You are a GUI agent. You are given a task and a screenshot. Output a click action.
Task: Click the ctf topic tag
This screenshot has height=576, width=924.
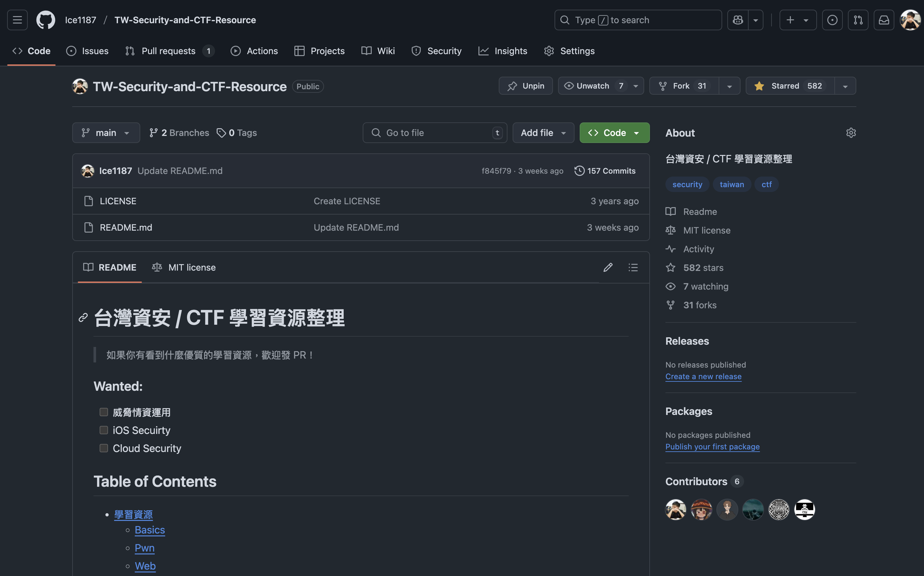766,184
